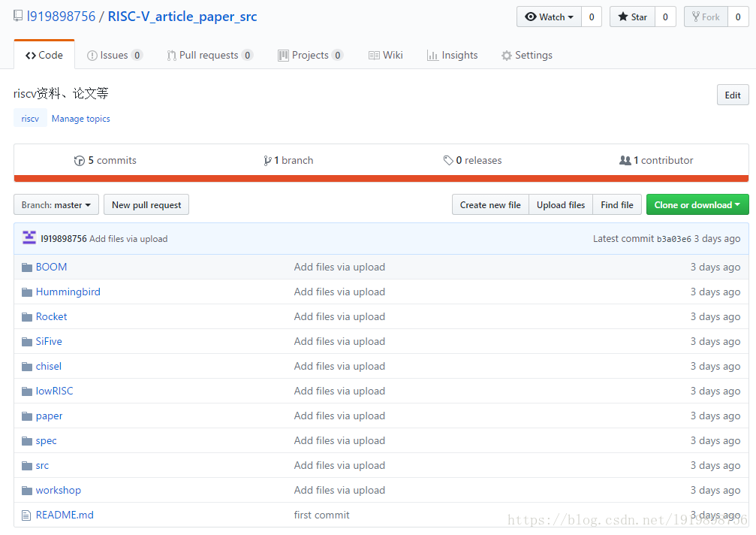The height and width of the screenshot is (535, 756).
Task: Open the README.md file name link
Action: click(x=65, y=515)
